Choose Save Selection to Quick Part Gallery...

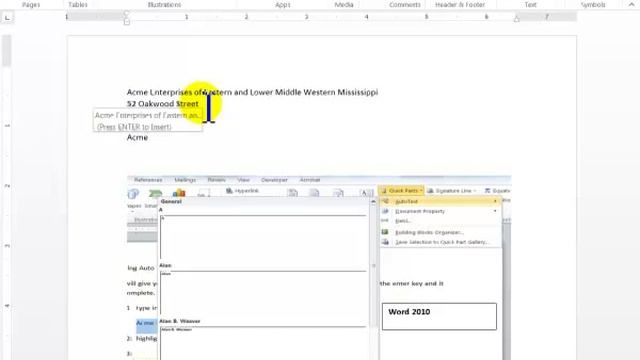440,242
